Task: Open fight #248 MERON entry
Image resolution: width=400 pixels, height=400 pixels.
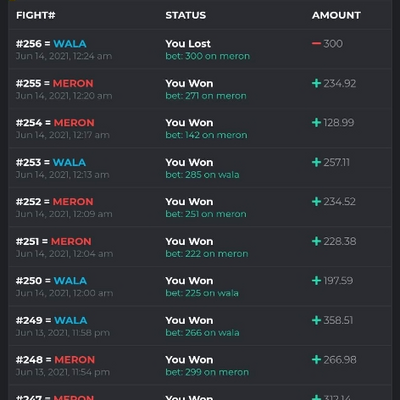Action: point(200,365)
